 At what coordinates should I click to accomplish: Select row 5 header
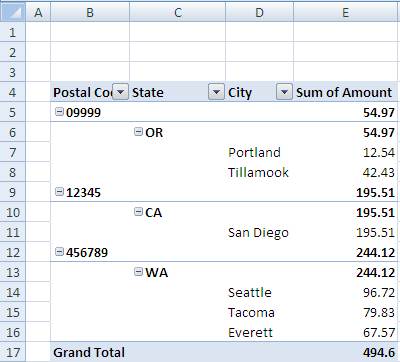click(x=13, y=112)
